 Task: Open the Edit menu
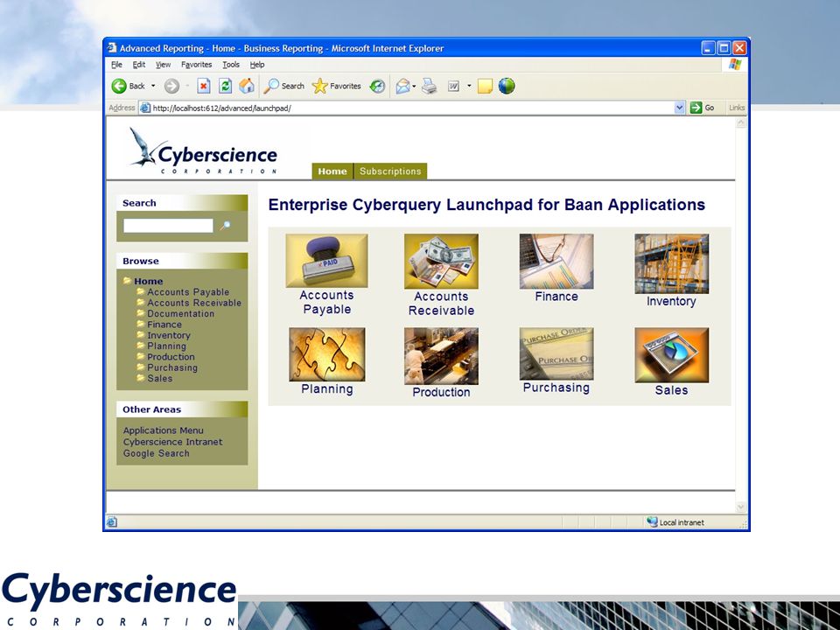pos(139,64)
